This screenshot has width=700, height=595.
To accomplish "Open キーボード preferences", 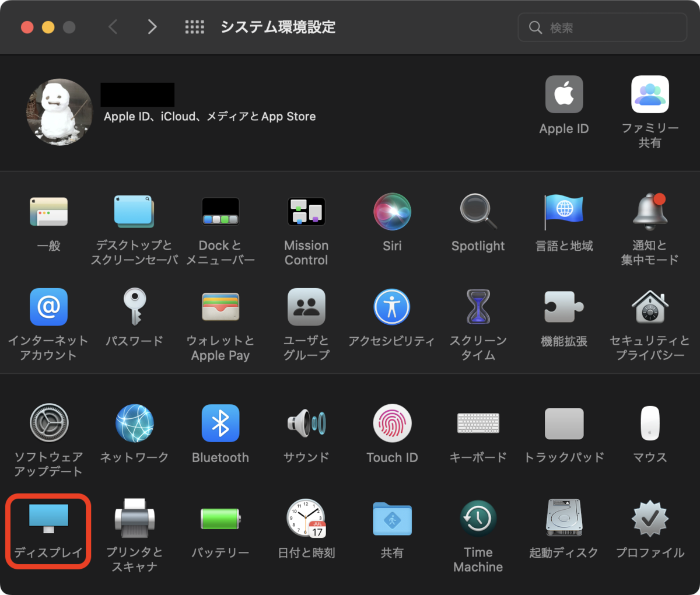I will point(478,423).
